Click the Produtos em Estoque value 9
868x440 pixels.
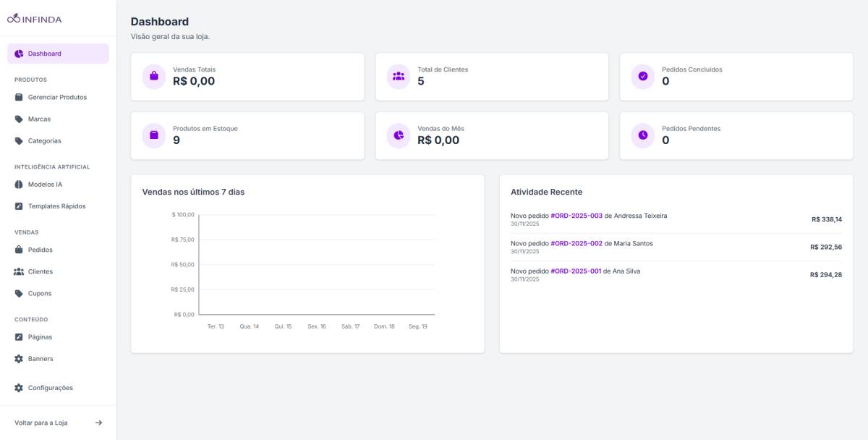(176, 140)
